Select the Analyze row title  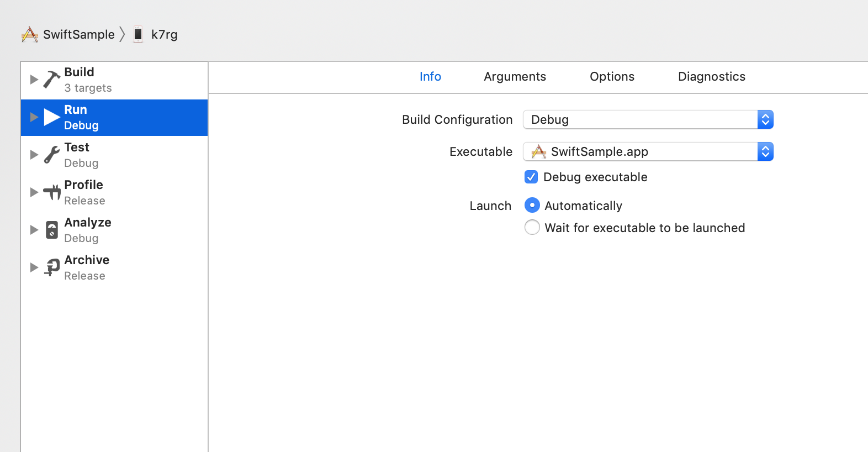click(88, 223)
